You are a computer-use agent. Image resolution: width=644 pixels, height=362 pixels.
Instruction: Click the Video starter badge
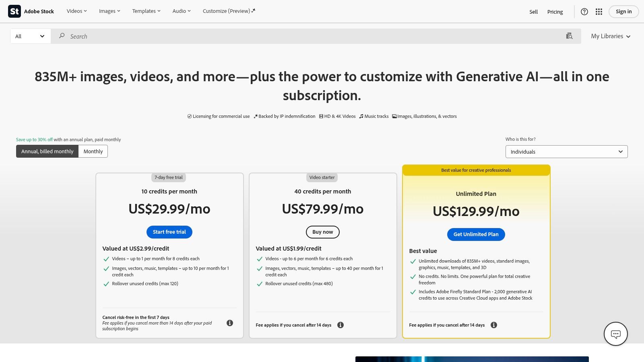coord(322,177)
